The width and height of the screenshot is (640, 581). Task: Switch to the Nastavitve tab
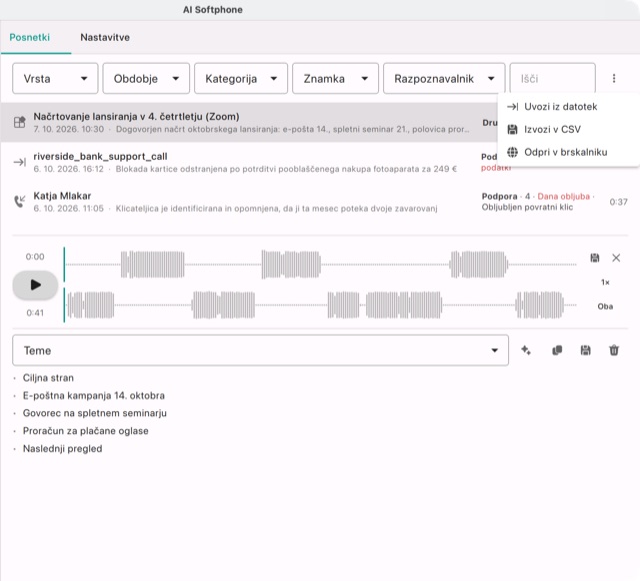click(105, 38)
